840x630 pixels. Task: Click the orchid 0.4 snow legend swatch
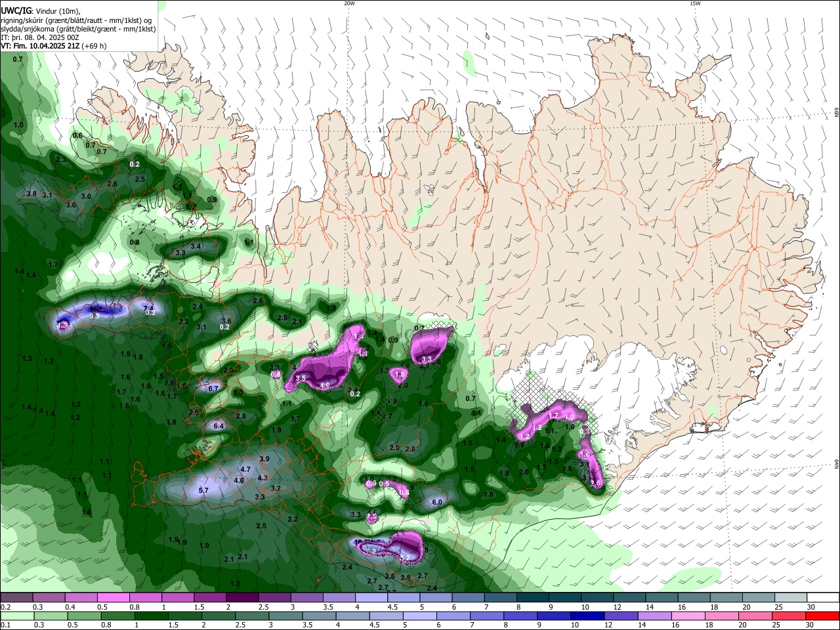point(81,597)
